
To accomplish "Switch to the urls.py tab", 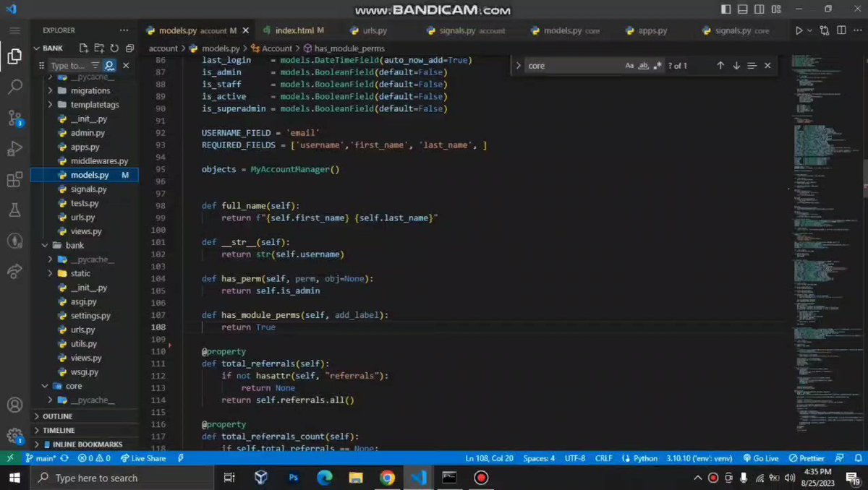I will click(x=374, y=31).
